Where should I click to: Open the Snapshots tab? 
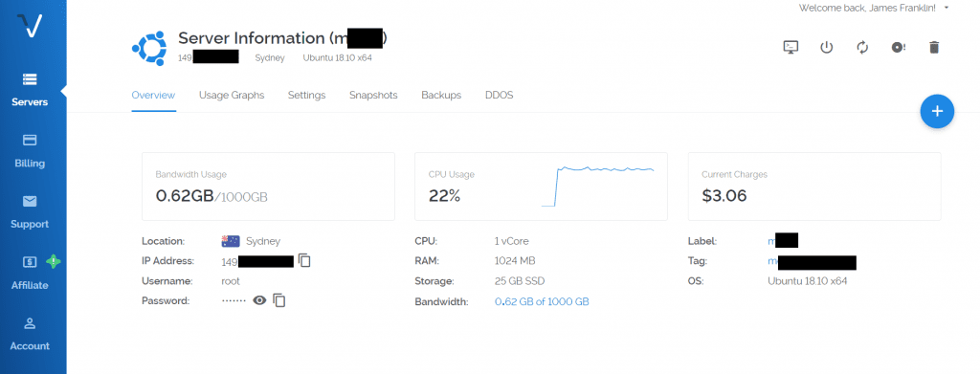pyautogui.click(x=373, y=95)
